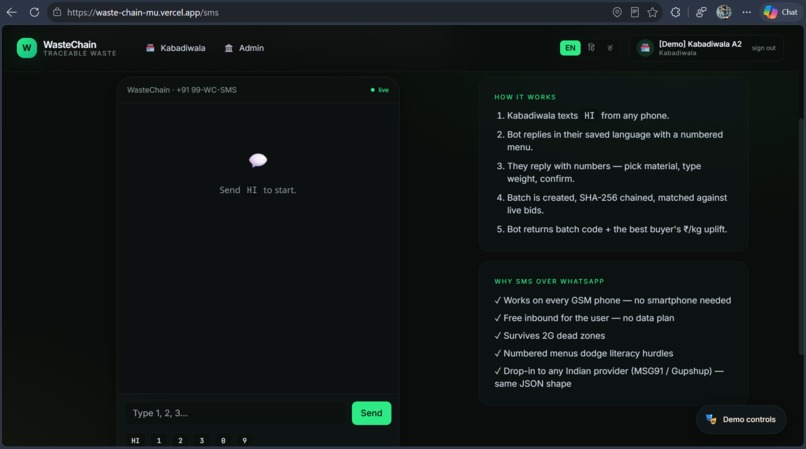The image size is (806, 449).
Task: Tap the 3 quick-reply chip
Action: (x=202, y=440)
